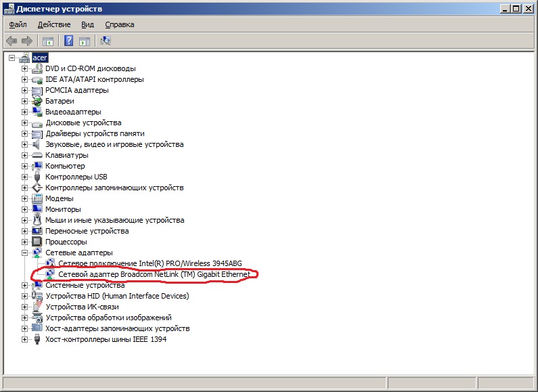This screenshot has height=392, width=538.
Task: Click the Back arrow in the toolbar
Action: tap(12, 41)
